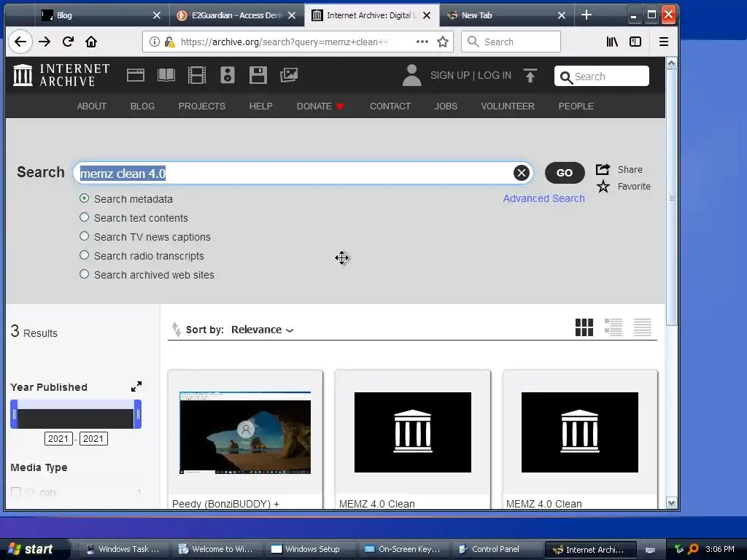Click the upload arrow icon
747x560 pixels.
click(x=530, y=75)
